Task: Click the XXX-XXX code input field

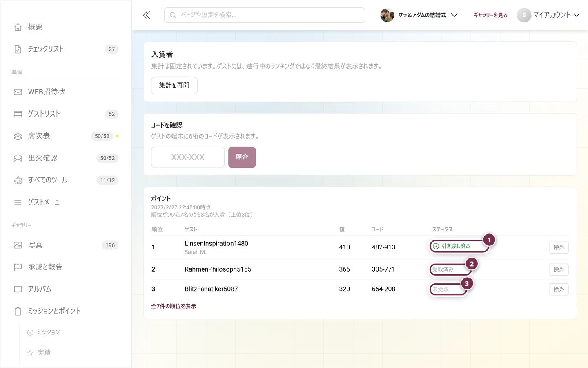Action: (188, 157)
